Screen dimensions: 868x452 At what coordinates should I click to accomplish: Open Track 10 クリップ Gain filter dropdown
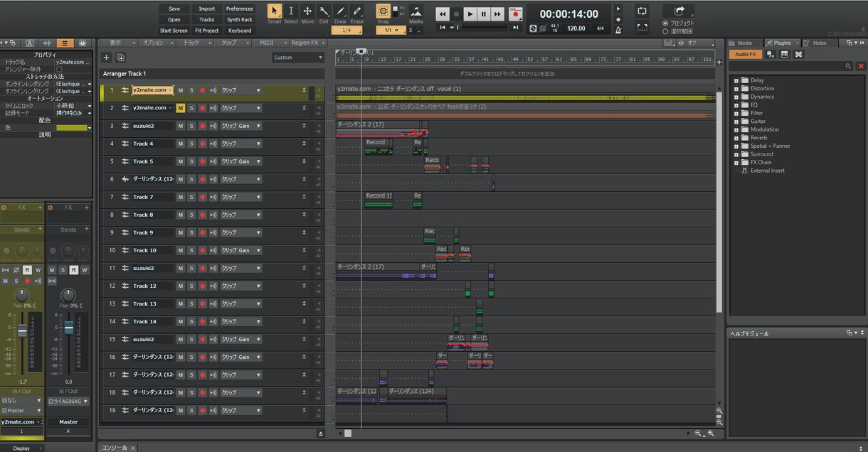coord(240,250)
